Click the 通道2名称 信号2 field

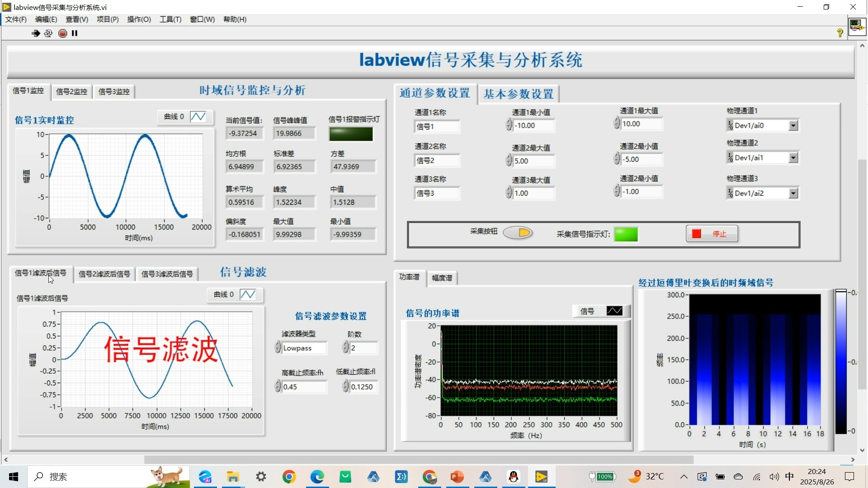pyautogui.click(x=437, y=160)
